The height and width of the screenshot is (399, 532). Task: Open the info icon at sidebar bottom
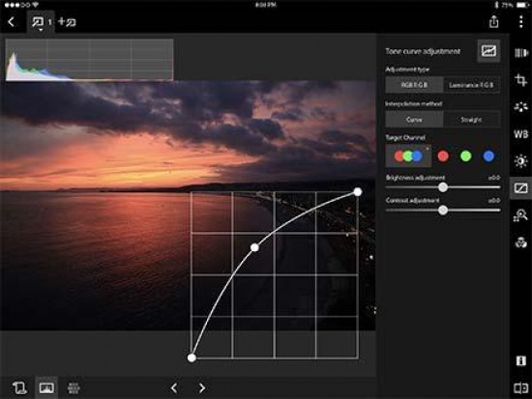[520, 360]
